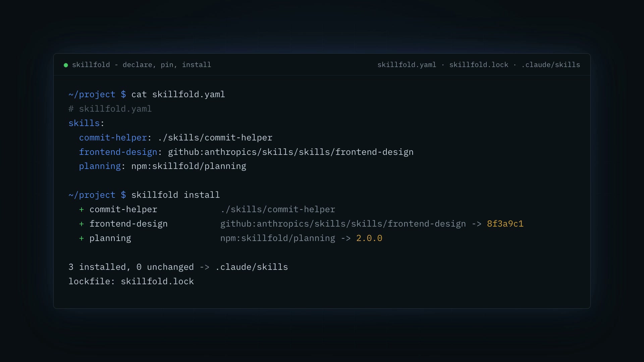The image size is (644, 362).
Task: Click the hash symbol of the yaml comment
Action: pyautogui.click(x=71, y=109)
